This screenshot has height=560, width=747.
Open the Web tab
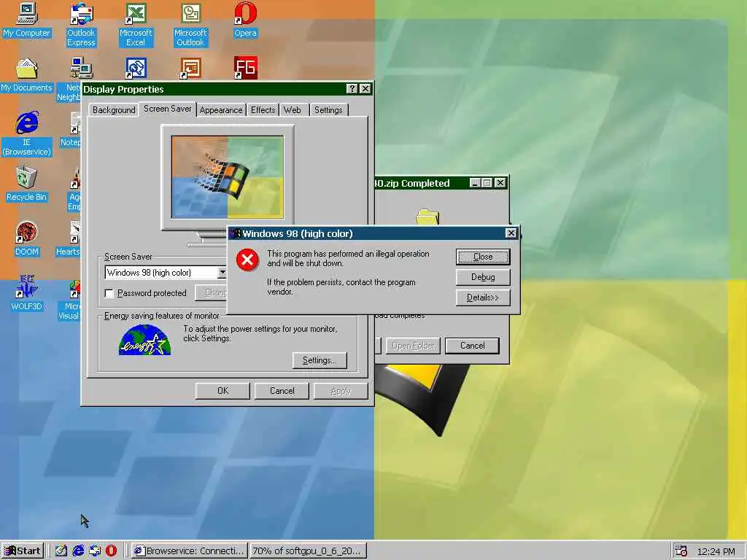293,110
